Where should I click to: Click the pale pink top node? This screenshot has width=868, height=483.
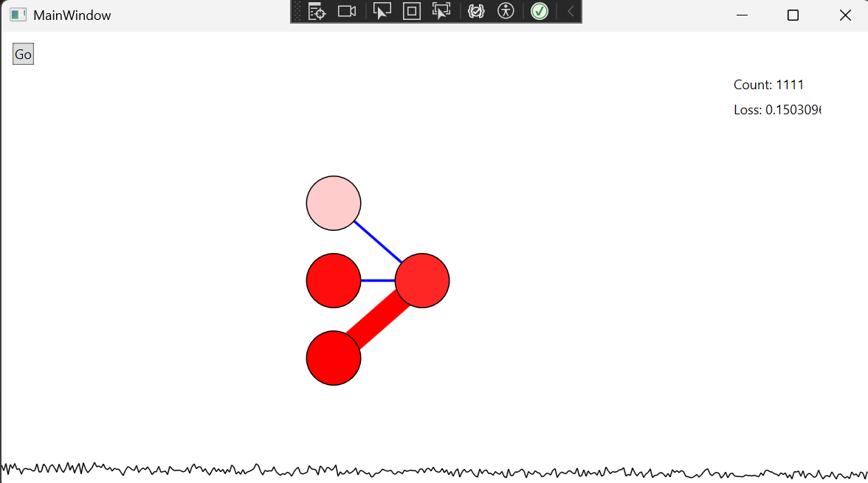(334, 203)
